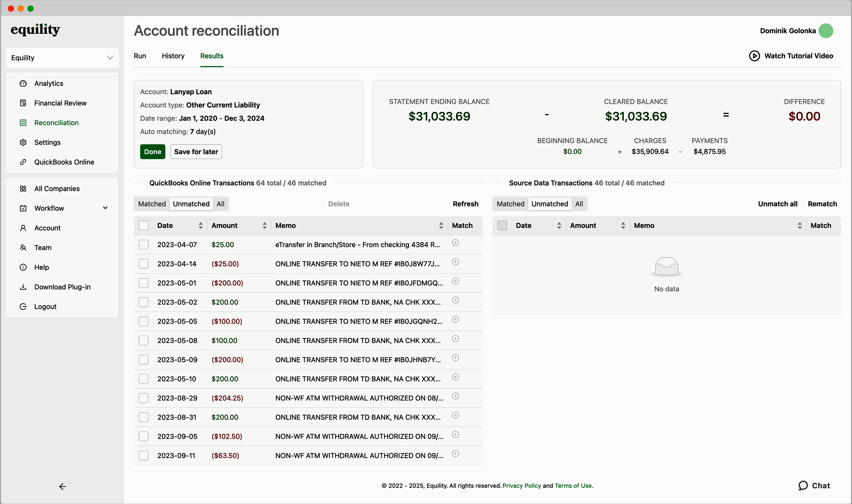The width and height of the screenshot is (852, 504).
Task: Click match plus icon for 2023-04-07 row
Action: tap(456, 243)
